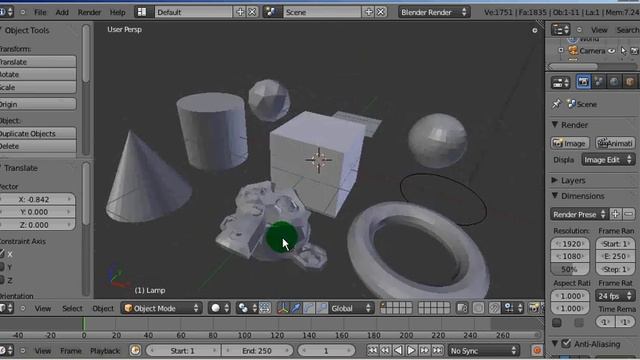Image resolution: width=640 pixels, height=360 pixels.
Task: Open the File menu
Action: point(40,12)
